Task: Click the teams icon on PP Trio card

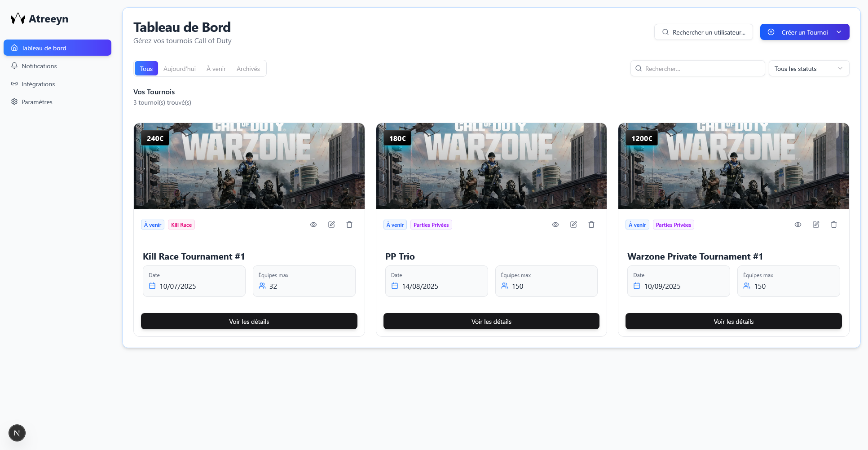Action: (505, 286)
